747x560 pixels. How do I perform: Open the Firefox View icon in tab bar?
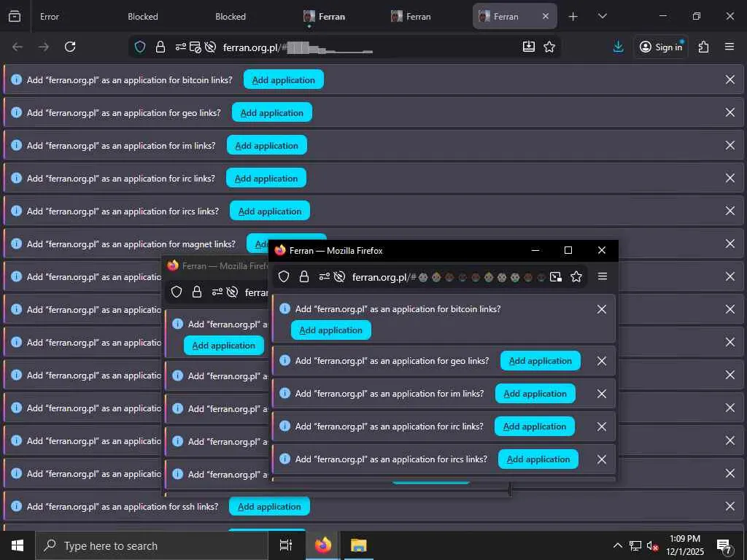(15, 16)
